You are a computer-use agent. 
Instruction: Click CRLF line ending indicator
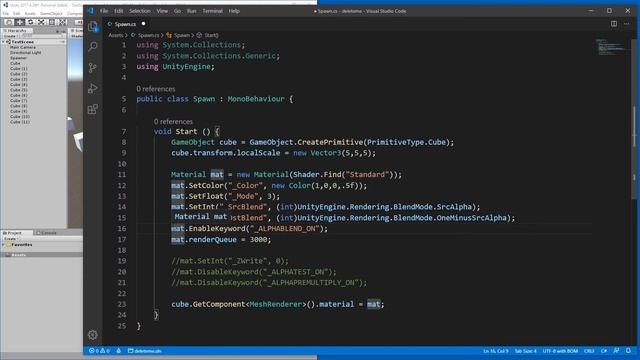[589, 351]
